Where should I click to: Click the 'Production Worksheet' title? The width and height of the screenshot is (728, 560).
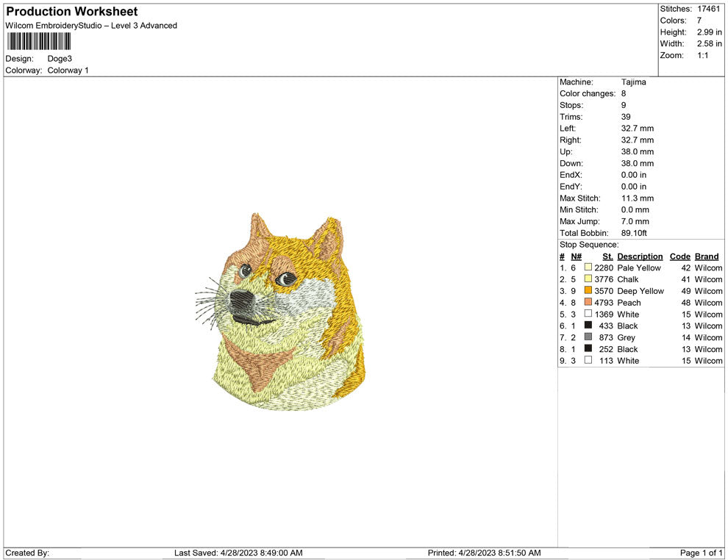[x=72, y=12]
